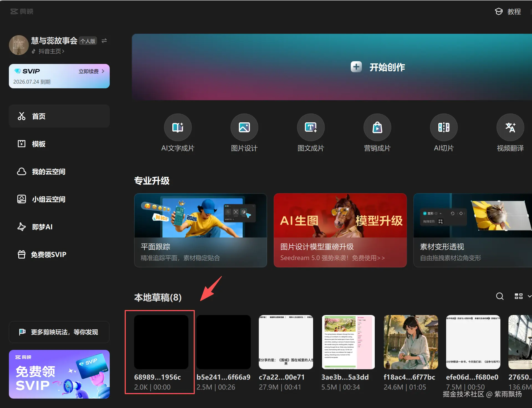Search local drafts with magnifier icon
The height and width of the screenshot is (408, 532).
[500, 296]
